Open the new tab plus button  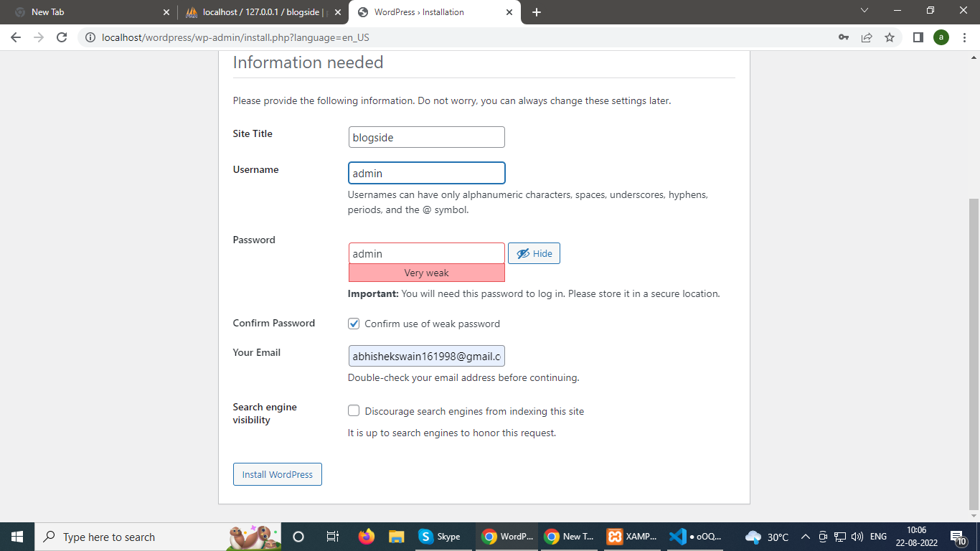click(x=537, y=12)
